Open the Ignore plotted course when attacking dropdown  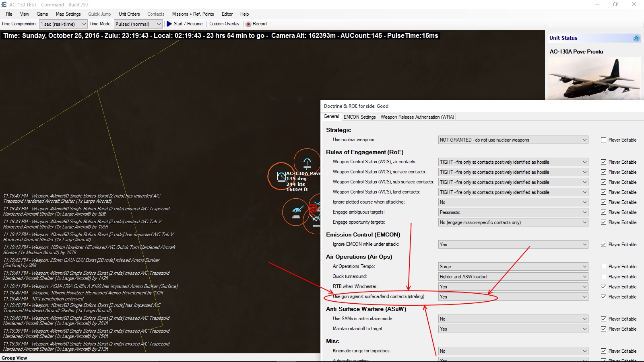[x=513, y=202]
